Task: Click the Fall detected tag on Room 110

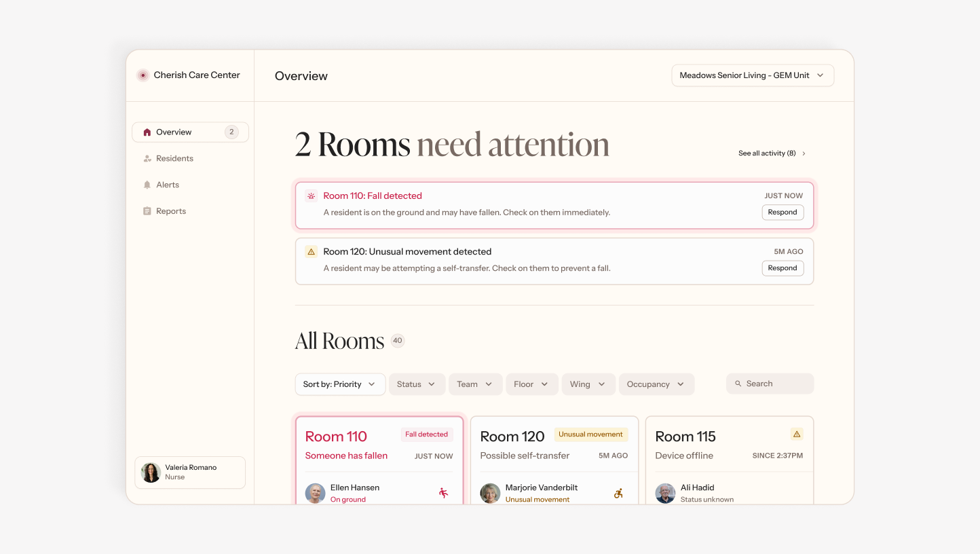Action: coord(427,435)
